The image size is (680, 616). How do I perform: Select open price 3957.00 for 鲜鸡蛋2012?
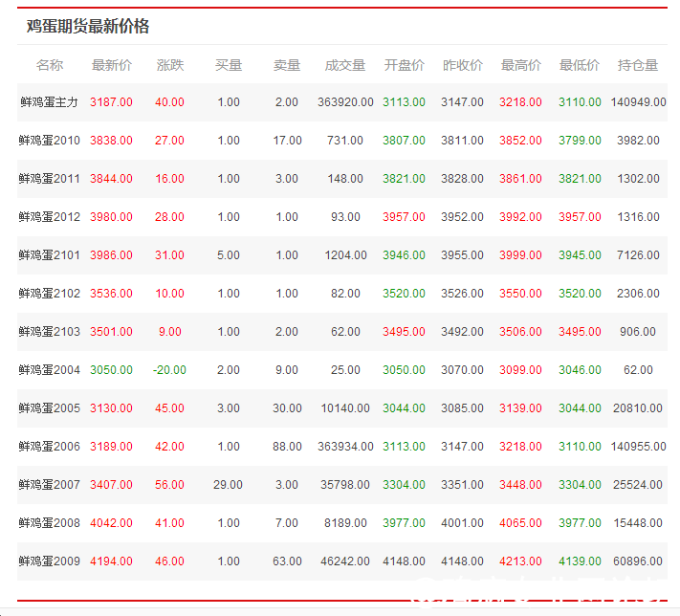[404, 217]
